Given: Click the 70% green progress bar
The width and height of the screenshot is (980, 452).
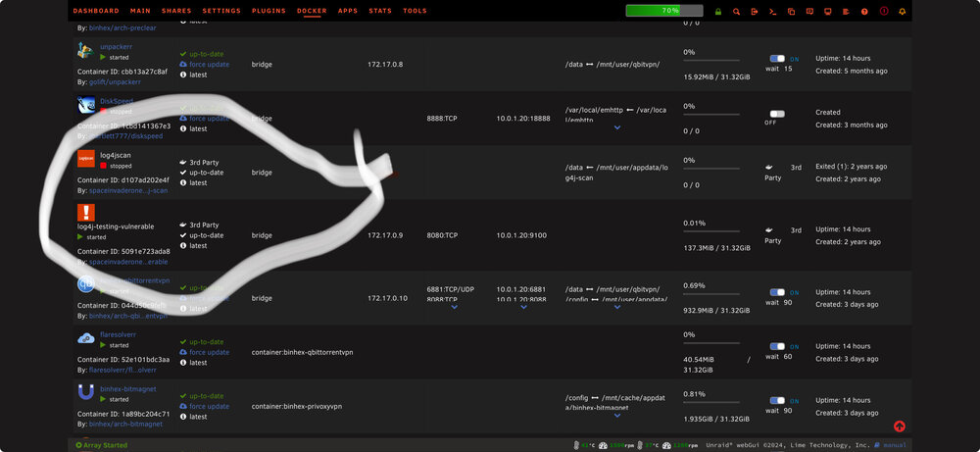Looking at the screenshot, I should [664, 11].
